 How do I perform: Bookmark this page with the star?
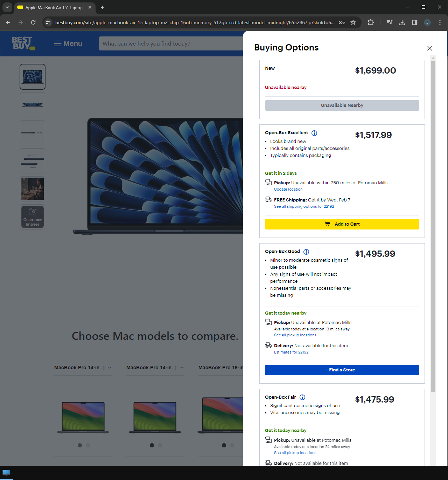coord(353,22)
